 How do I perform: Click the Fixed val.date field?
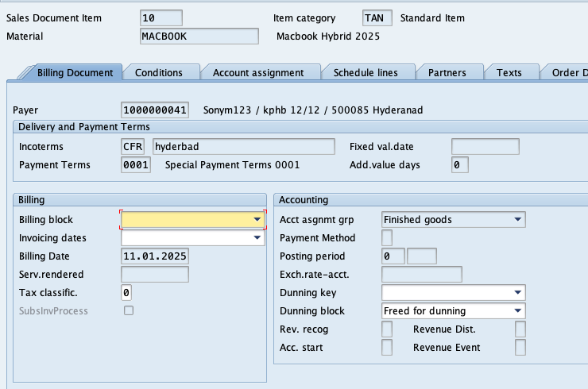point(485,146)
